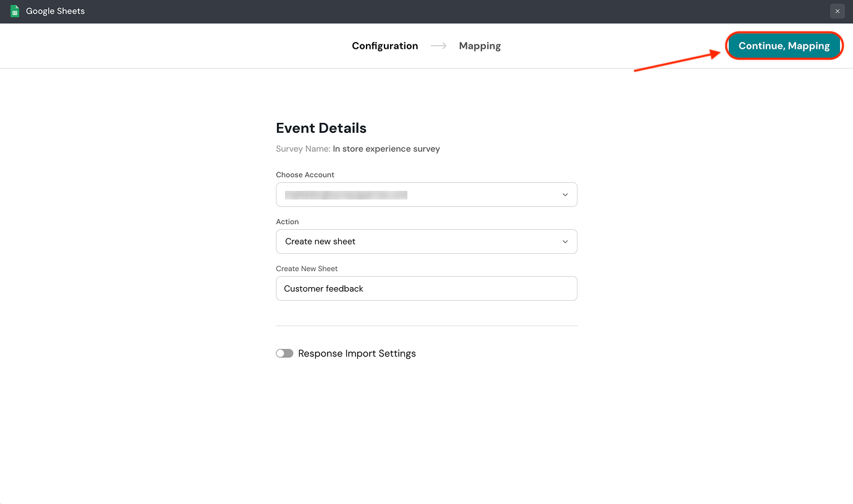853x504 pixels.
Task: Click the Choose Account chevron arrow
Action: 565,195
